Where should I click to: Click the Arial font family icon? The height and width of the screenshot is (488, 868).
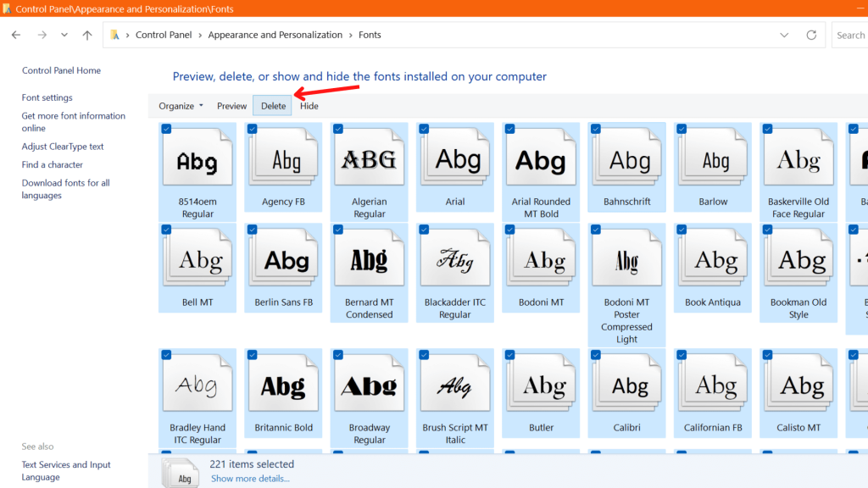[x=455, y=157]
